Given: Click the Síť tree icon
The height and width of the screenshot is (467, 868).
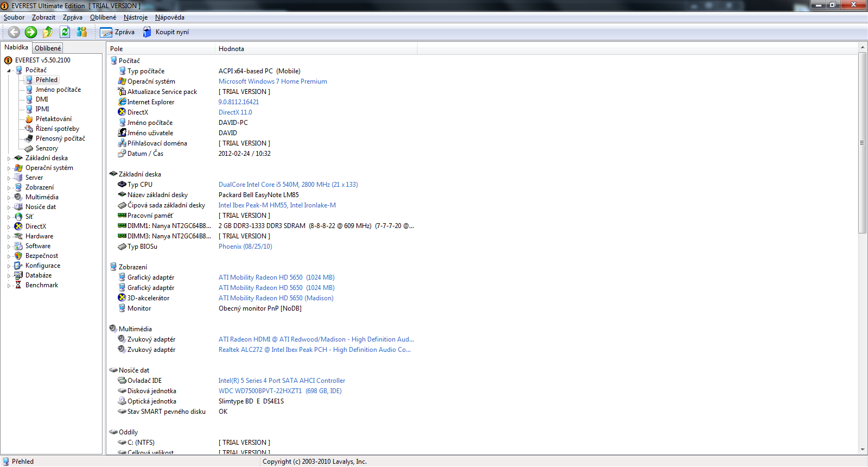Looking at the screenshot, I should tap(18, 217).
